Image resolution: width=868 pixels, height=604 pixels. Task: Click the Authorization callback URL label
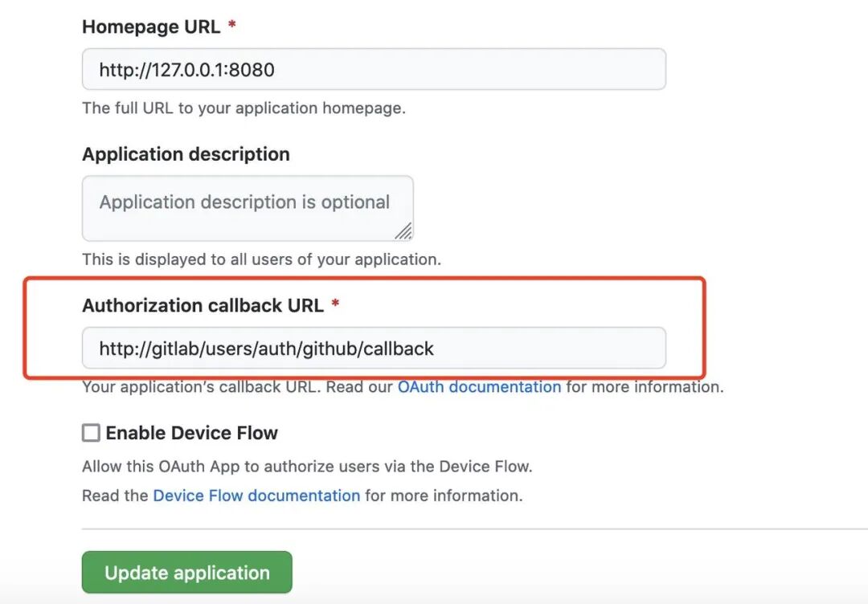pyautogui.click(x=203, y=305)
